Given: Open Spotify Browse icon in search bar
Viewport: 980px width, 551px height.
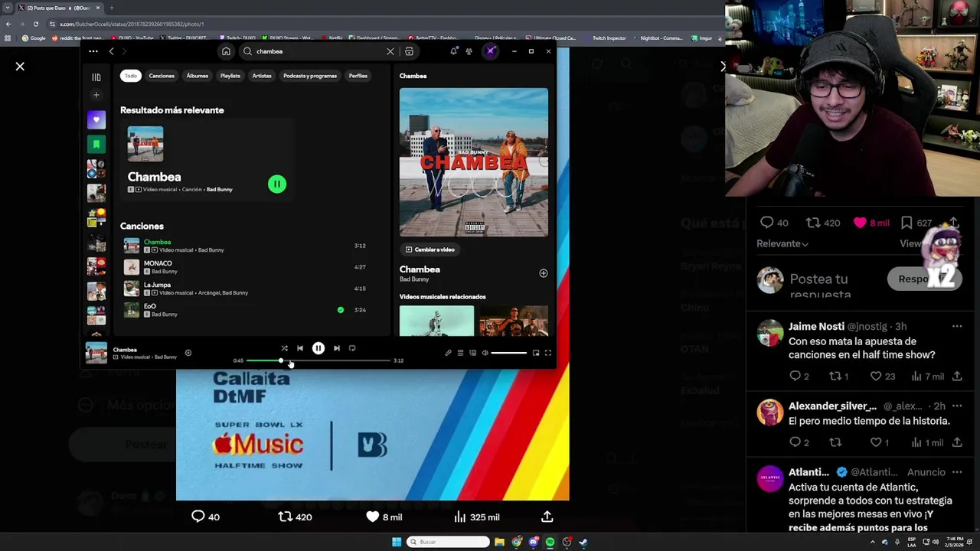Looking at the screenshot, I should click(409, 51).
